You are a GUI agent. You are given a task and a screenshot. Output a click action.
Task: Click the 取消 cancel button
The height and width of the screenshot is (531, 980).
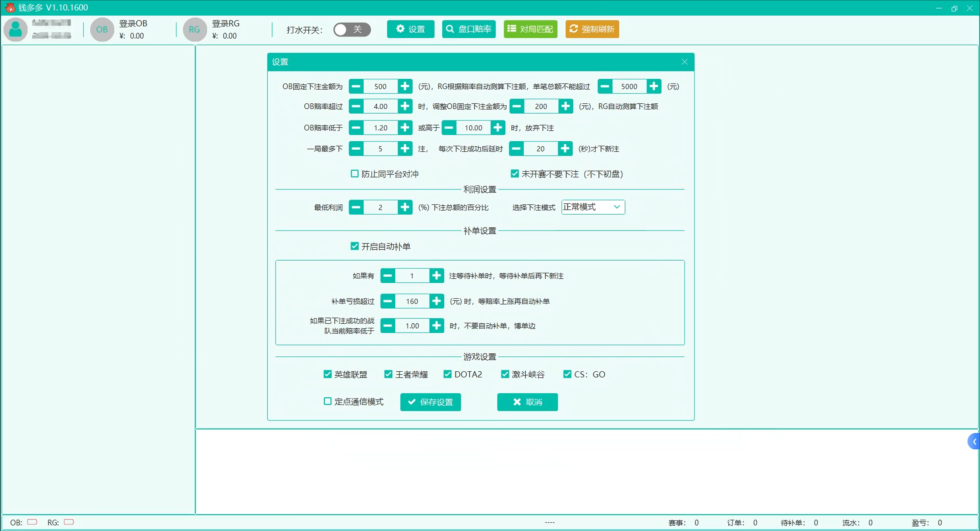coord(527,402)
